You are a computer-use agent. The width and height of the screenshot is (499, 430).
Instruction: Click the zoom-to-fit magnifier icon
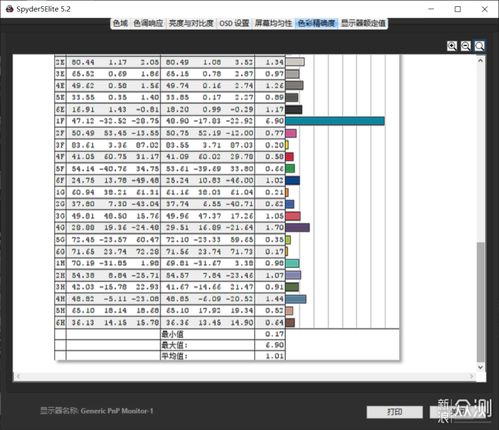[x=479, y=46]
